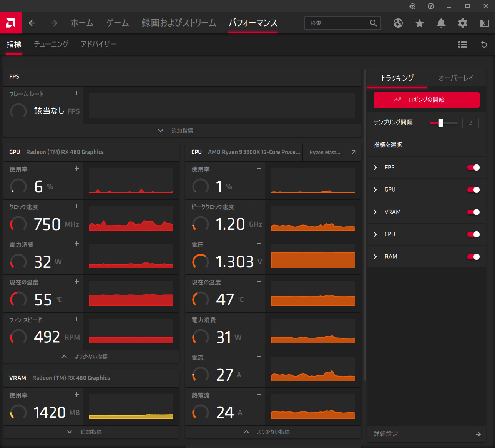Disable FPS tracking toggle

[x=473, y=168]
